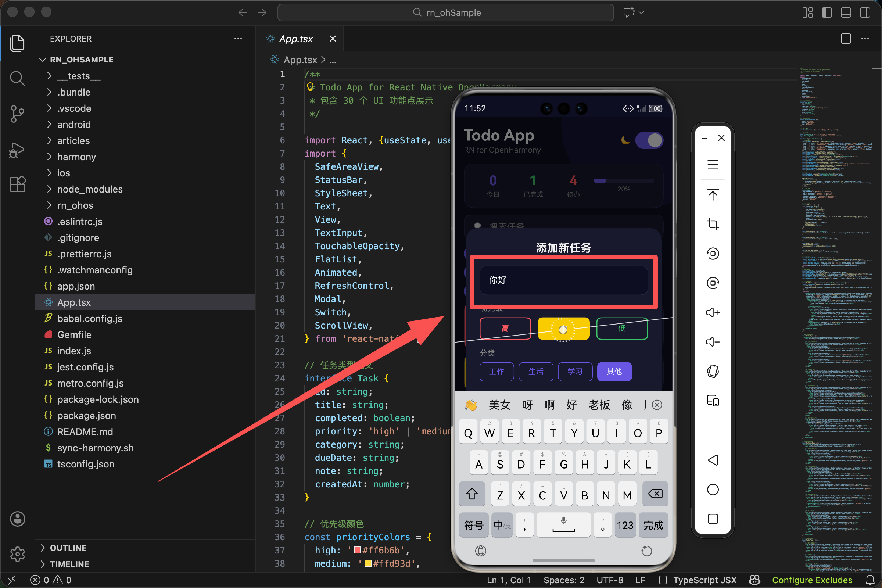Image resolution: width=882 pixels, height=588 pixels.
Task: Select the 低 priority option
Action: click(x=622, y=329)
